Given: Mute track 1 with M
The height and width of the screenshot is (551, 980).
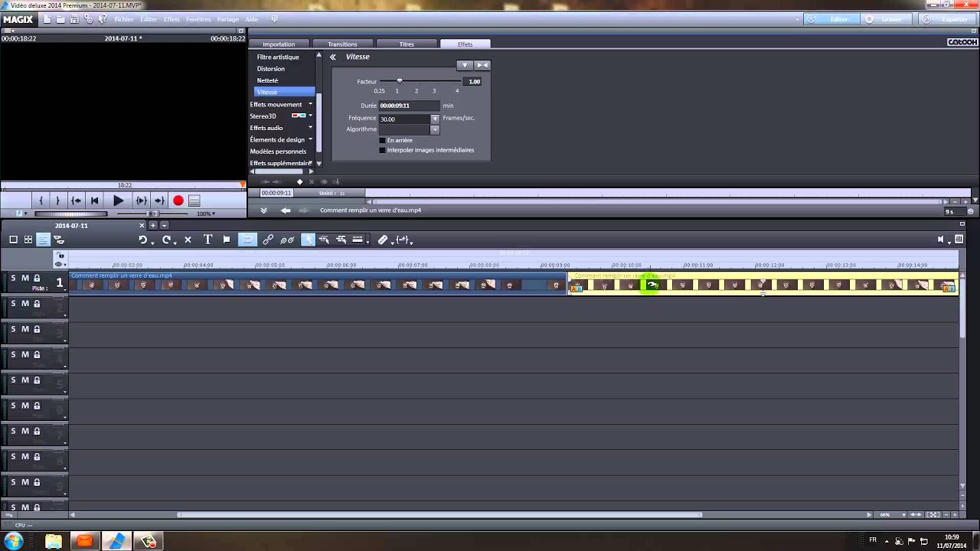Looking at the screenshot, I should click(24, 279).
